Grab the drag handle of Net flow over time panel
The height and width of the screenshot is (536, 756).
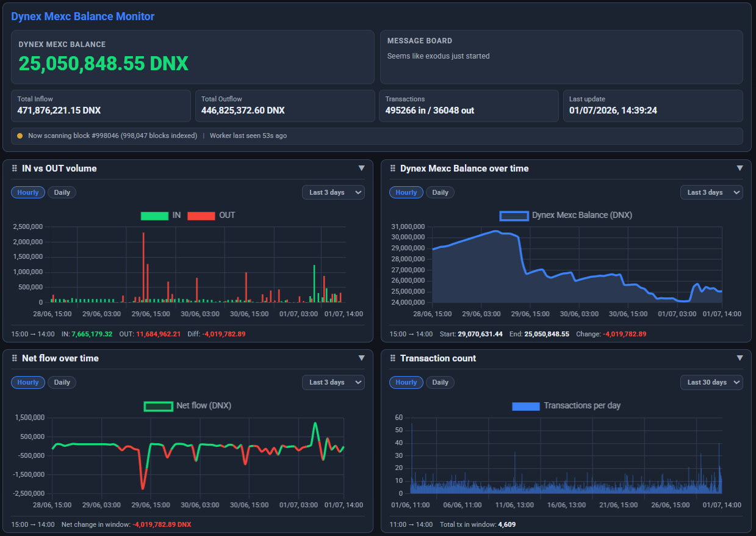pyautogui.click(x=15, y=358)
